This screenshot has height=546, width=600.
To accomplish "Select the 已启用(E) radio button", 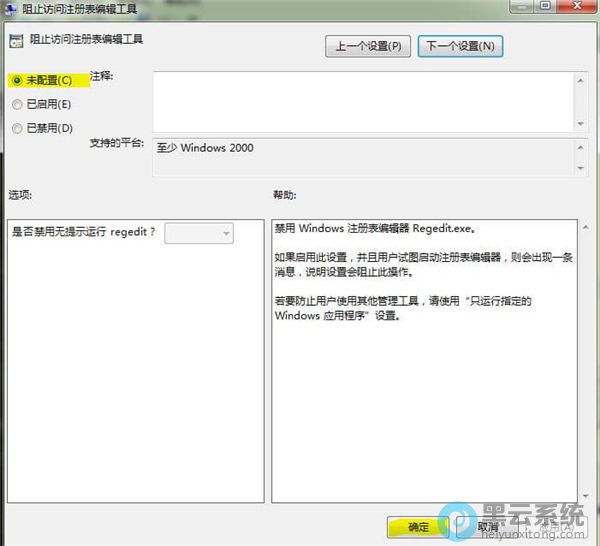I will tap(16, 104).
